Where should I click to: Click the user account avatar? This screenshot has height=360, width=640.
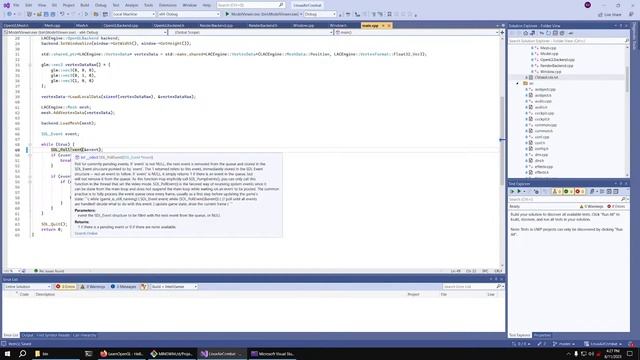click(x=588, y=5)
